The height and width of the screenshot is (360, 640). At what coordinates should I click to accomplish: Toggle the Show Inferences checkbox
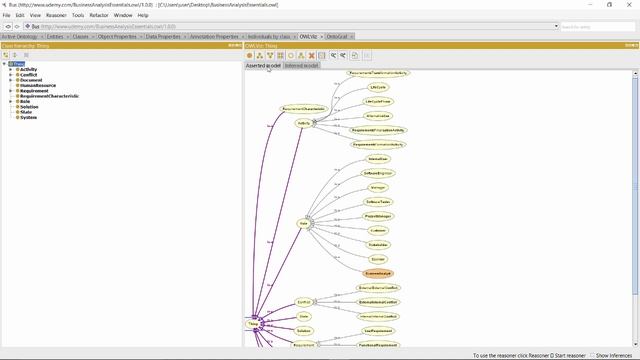coord(592,356)
